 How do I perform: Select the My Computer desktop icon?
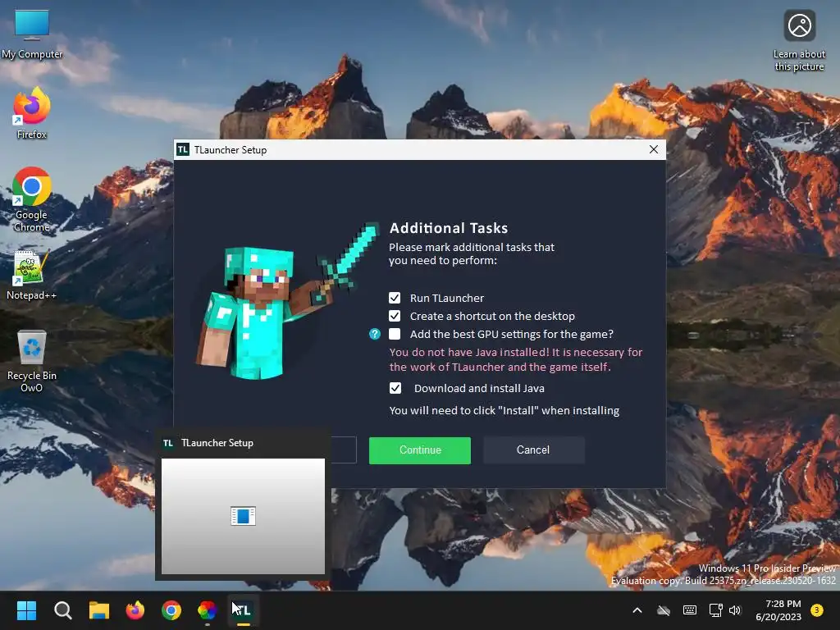point(32,34)
